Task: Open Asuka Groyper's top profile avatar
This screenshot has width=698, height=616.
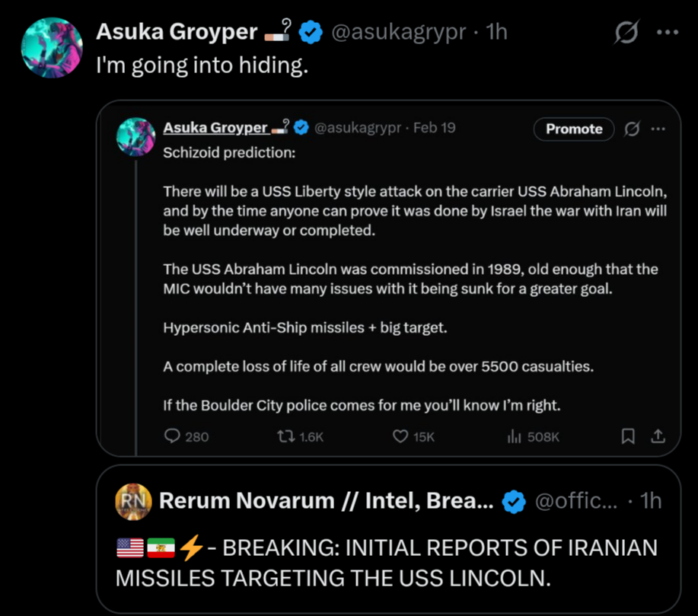Action: (52, 48)
